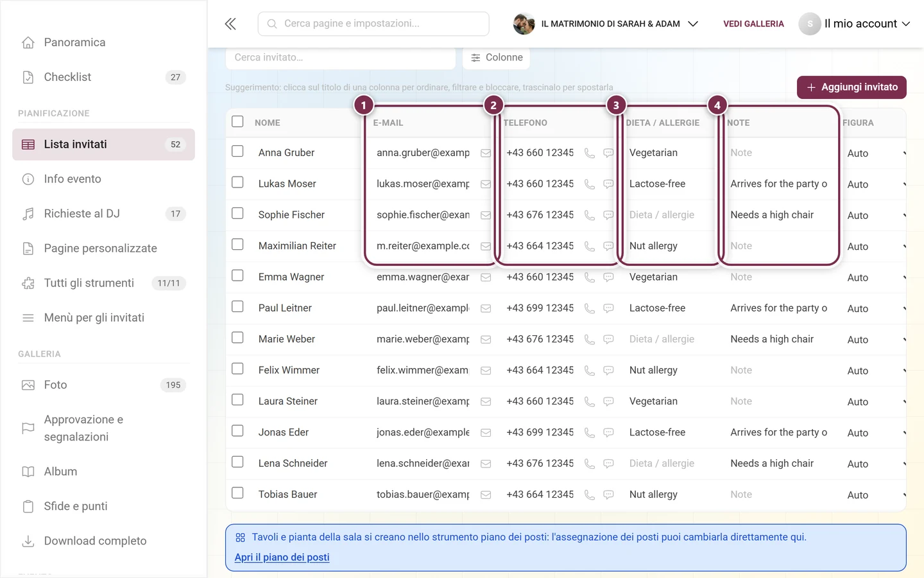This screenshot has height=578, width=924.
Task: Tick the checkbox for Anna Gruber
Action: 237,152
